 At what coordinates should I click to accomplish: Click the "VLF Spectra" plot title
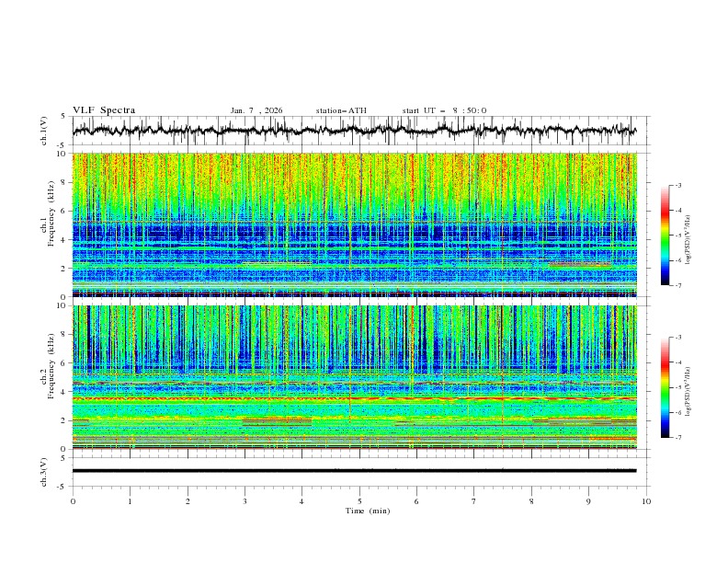pyautogui.click(x=104, y=110)
